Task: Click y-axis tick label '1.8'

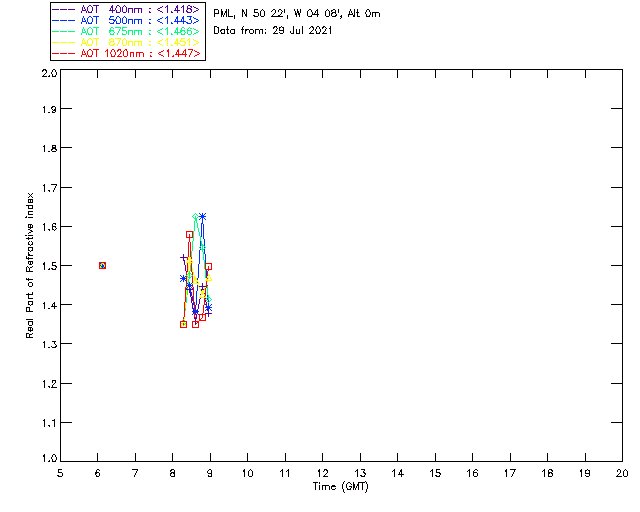Action: coord(49,148)
